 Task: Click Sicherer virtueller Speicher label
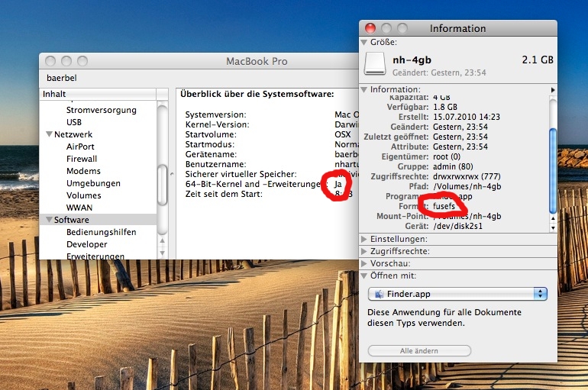point(241,174)
